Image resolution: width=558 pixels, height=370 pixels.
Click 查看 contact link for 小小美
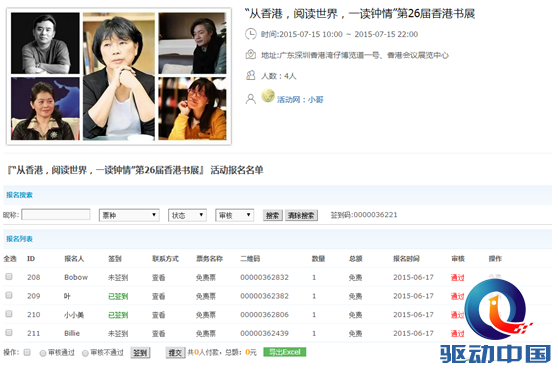coord(159,315)
